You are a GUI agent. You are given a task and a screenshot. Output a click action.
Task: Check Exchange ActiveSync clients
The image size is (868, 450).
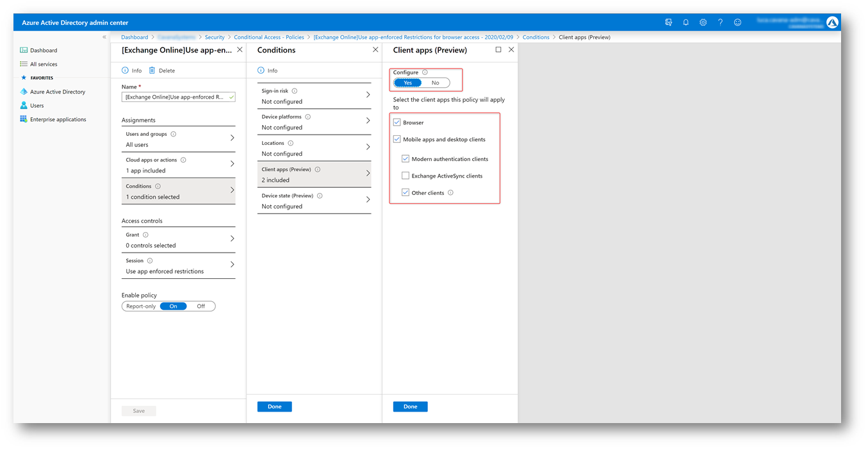[x=405, y=176]
